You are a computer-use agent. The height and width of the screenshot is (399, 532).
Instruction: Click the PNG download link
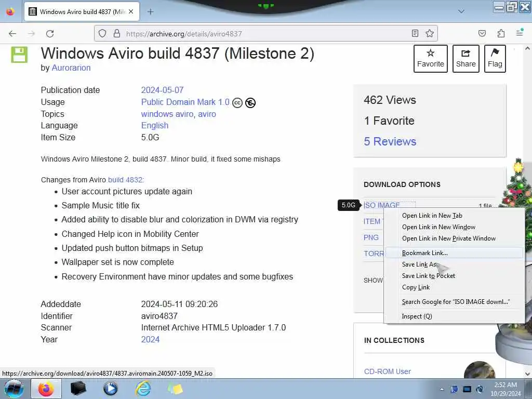click(371, 237)
